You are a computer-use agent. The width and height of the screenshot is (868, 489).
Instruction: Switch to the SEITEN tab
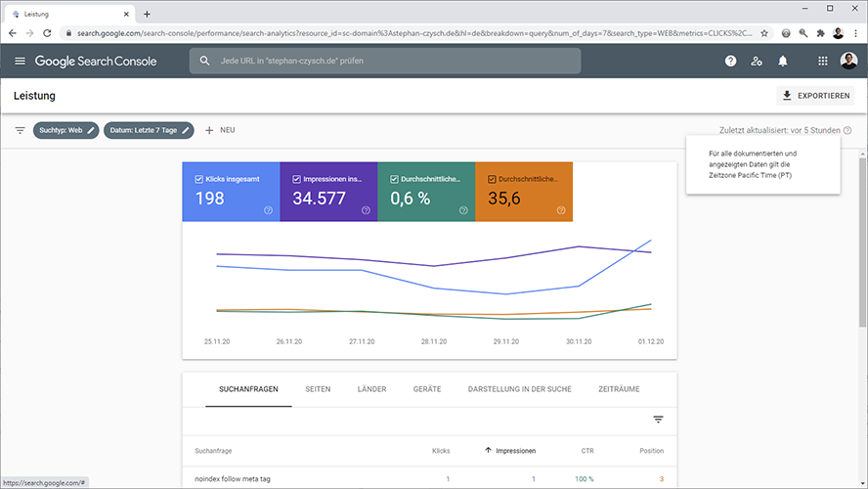click(x=318, y=389)
